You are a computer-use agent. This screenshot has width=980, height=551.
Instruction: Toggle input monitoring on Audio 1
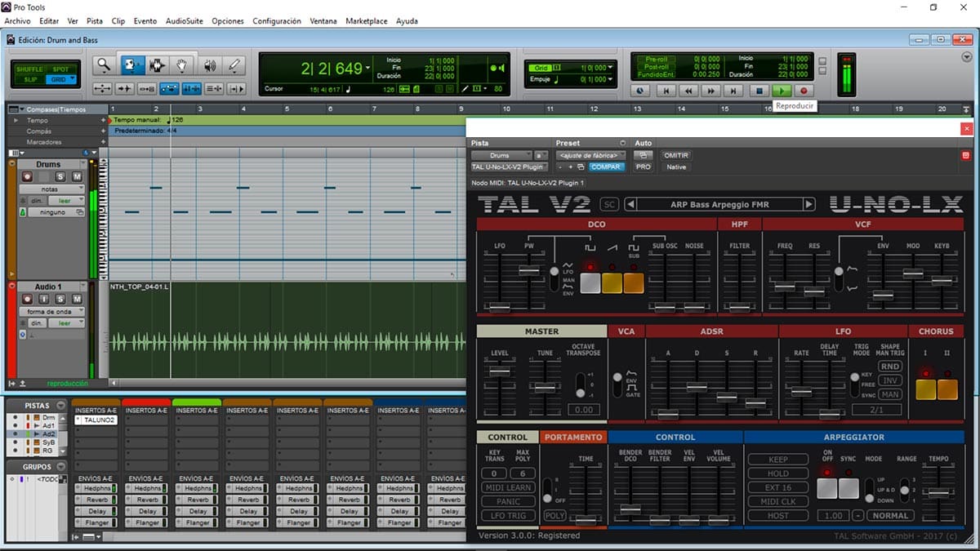44,299
